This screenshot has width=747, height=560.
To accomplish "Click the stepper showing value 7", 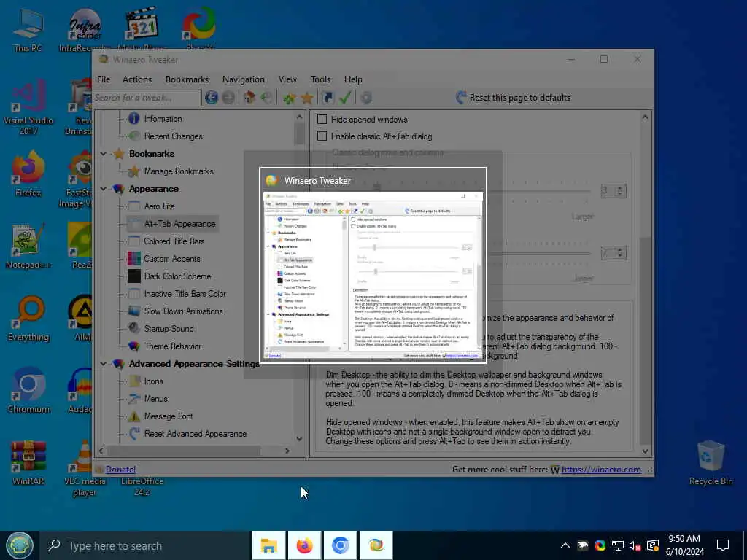I will pos(614,253).
